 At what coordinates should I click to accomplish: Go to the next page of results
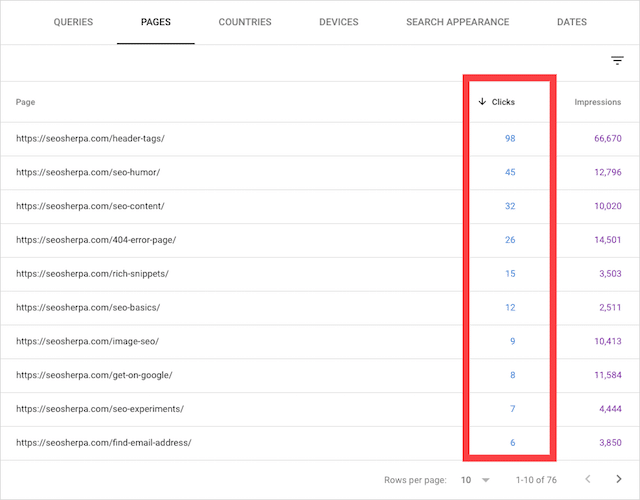619,479
